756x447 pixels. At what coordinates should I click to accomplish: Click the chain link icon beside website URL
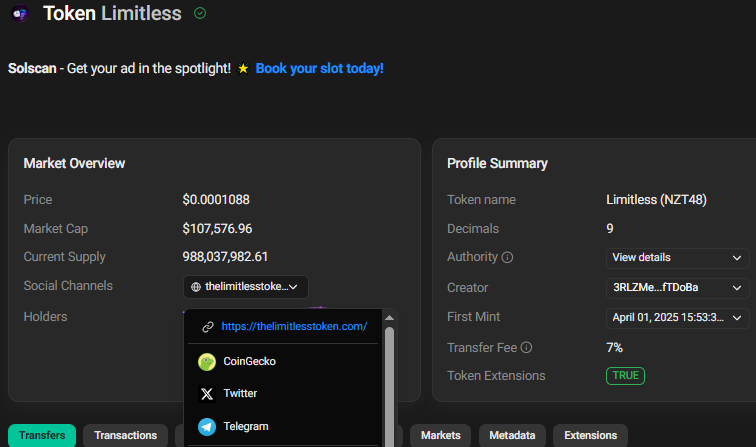208,327
